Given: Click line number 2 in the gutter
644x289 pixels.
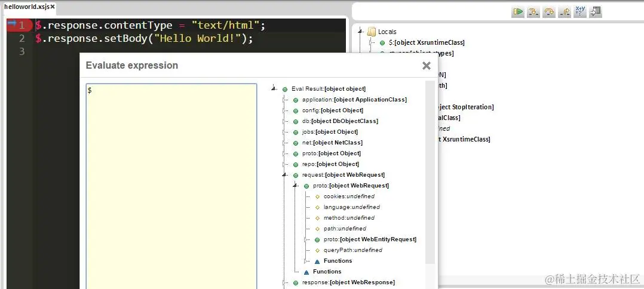Looking at the screenshot, I should (x=22, y=39).
